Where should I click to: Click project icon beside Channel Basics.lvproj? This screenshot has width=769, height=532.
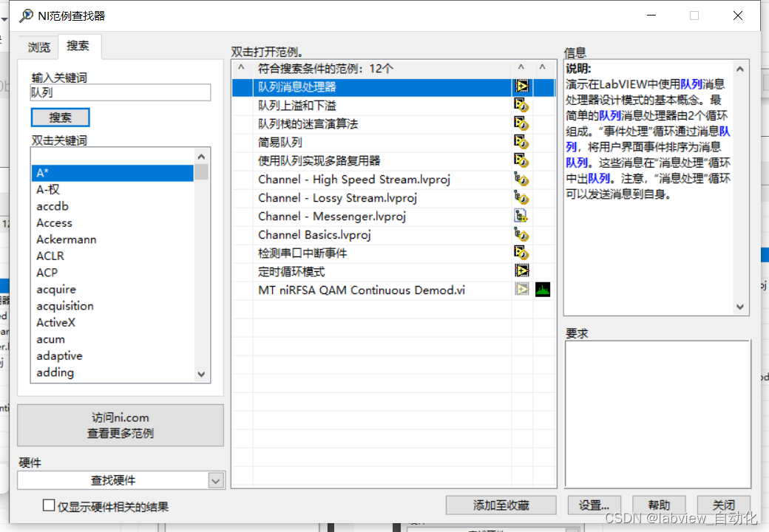521,234
